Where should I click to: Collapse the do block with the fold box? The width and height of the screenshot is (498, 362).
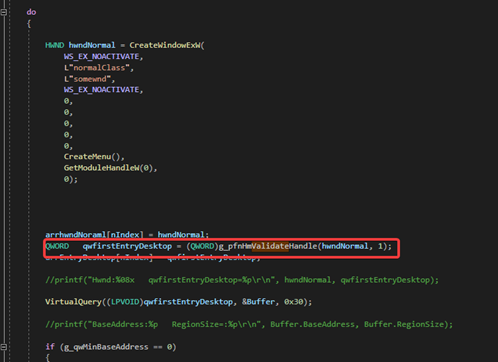click(4, 12)
